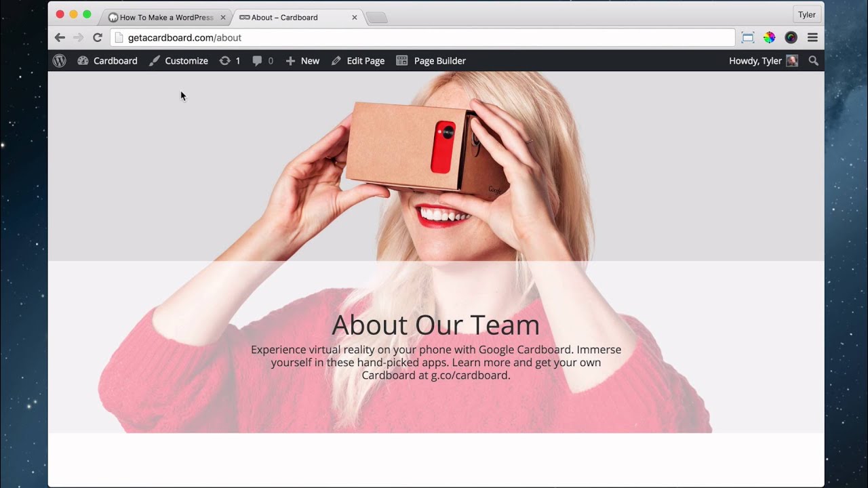Open Customize in the admin bar
The height and width of the screenshot is (488, 868).
[178, 61]
